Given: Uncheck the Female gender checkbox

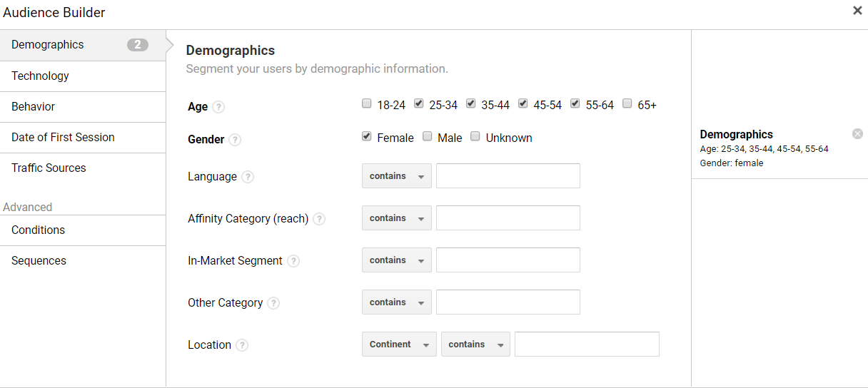Looking at the screenshot, I should pyautogui.click(x=367, y=136).
